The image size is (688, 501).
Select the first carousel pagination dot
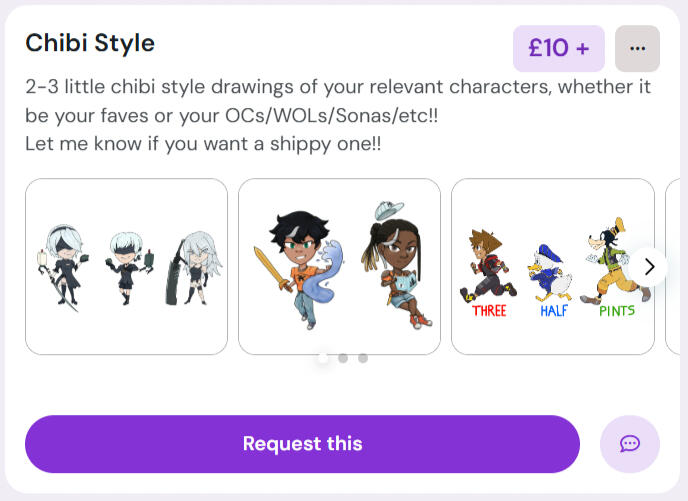click(x=322, y=358)
